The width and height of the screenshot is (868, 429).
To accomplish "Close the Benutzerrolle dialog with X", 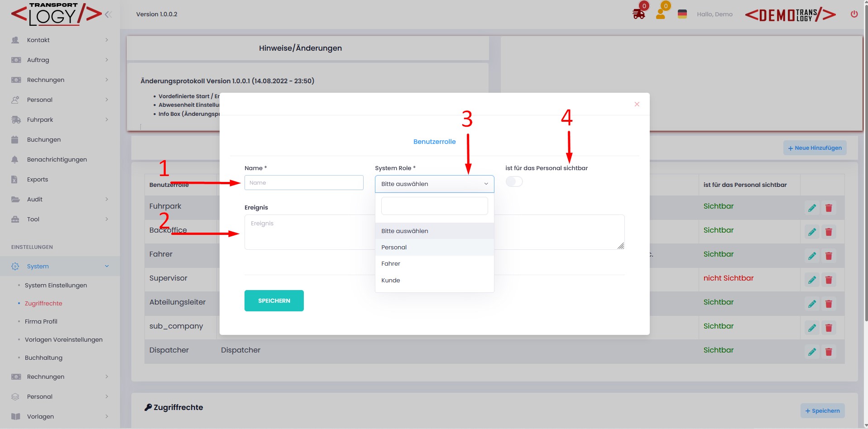I will (x=637, y=104).
